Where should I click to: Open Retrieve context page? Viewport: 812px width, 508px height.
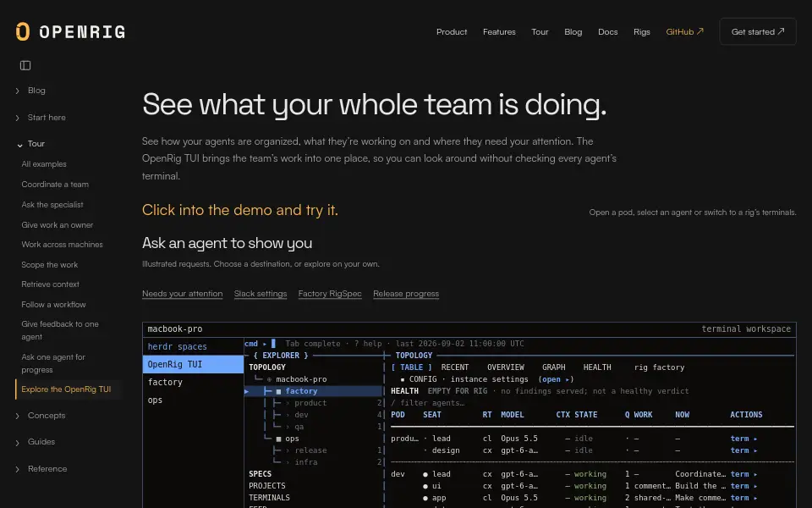point(50,284)
